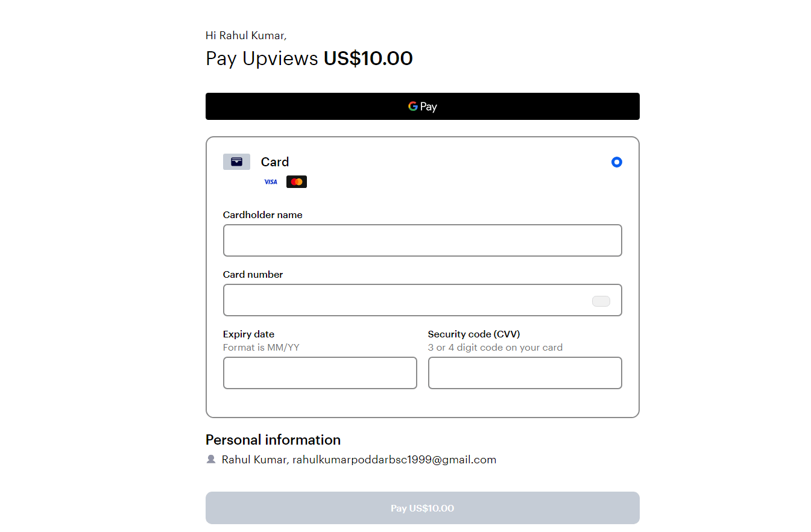Focus the Expiry date input box
Viewport: 811px width, 532px height.
click(x=320, y=373)
